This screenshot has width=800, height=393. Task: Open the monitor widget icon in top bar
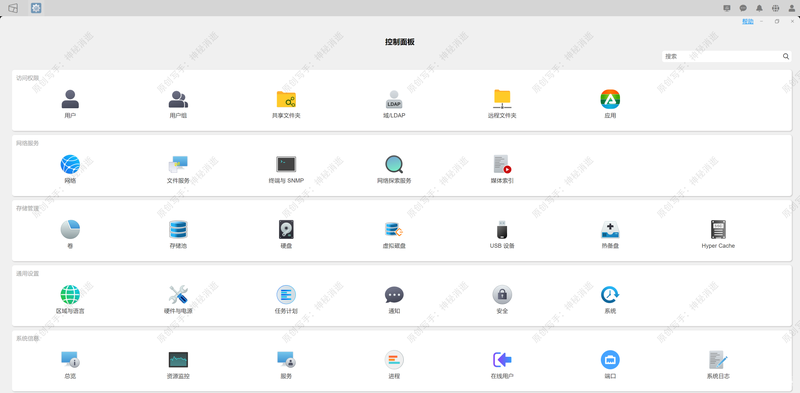(x=727, y=8)
